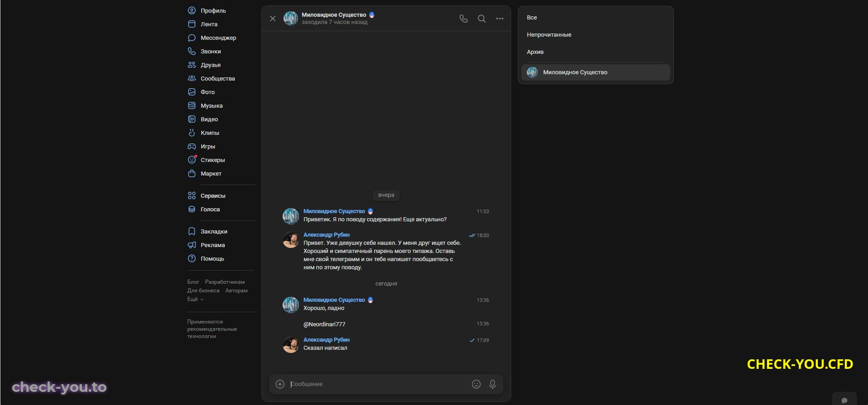The image size is (868, 405).
Task: Search within the conversation
Action: pos(482,19)
